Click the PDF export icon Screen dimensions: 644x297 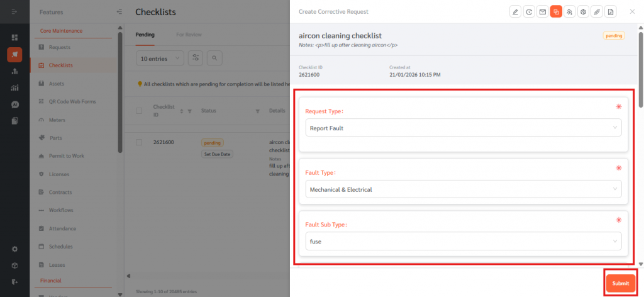611,12
